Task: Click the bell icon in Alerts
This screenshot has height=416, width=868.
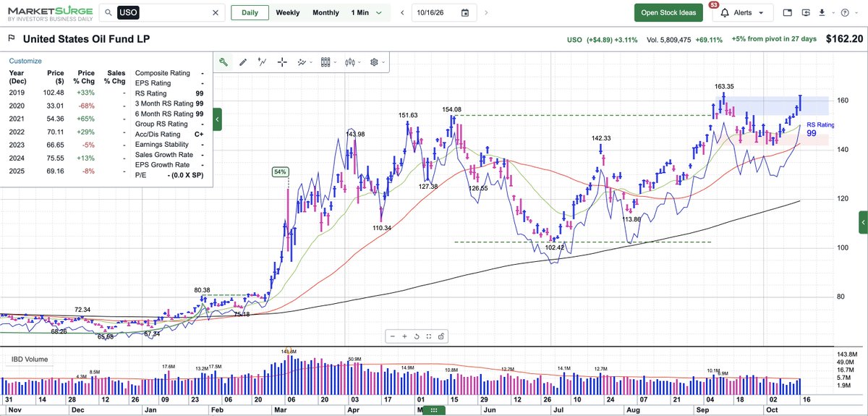Action: [725, 13]
